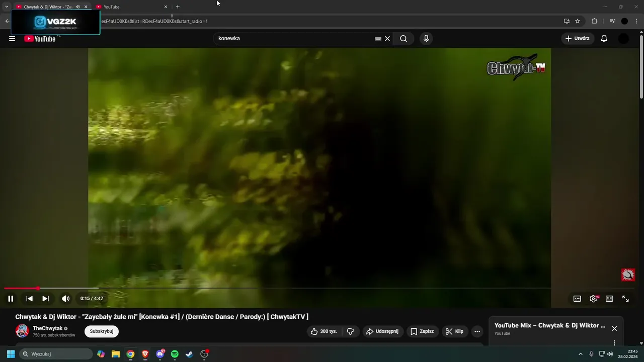
Task: Open the Chrome profile avatar
Action: 624,21
